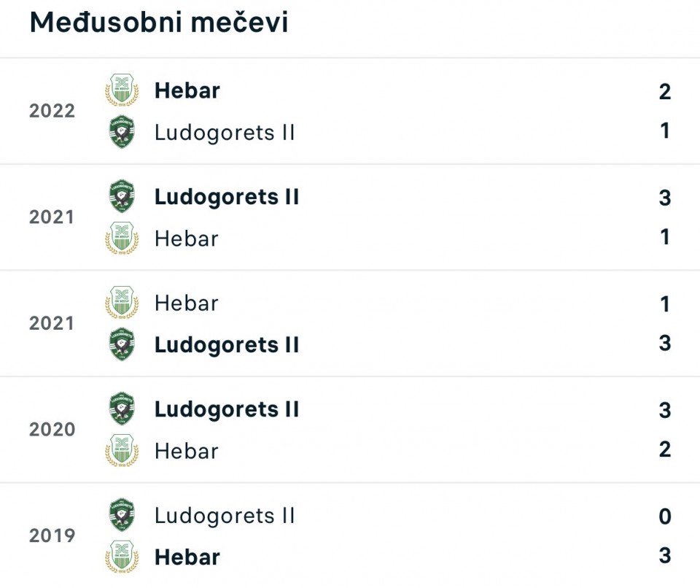
Task: Click Ludogorets II crest in 2020 match
Action: click(121, 409)
